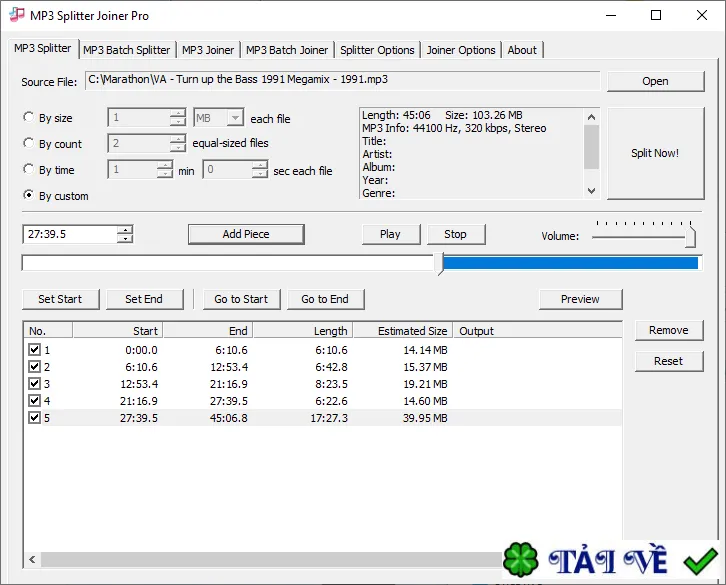Decrease the 27:39.5 position time stepper
Screen dimensions: 726x585
(x=125, y=238)
